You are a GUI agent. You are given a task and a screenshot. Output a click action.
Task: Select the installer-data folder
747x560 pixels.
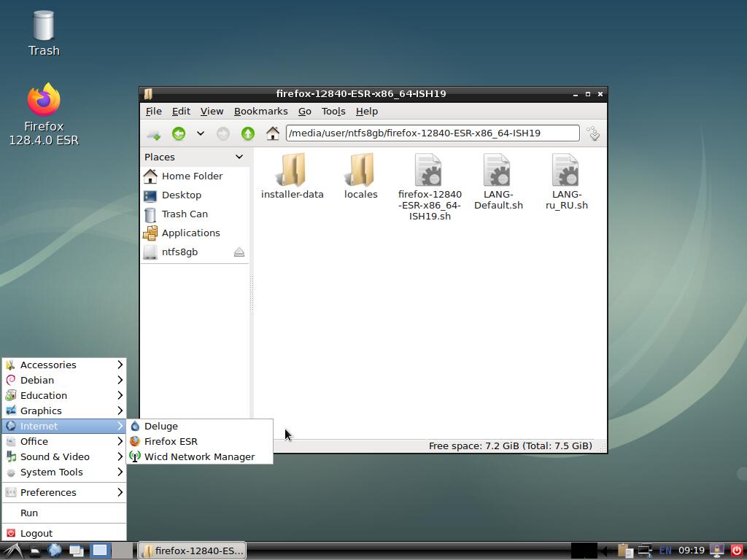tap(293, 176)
